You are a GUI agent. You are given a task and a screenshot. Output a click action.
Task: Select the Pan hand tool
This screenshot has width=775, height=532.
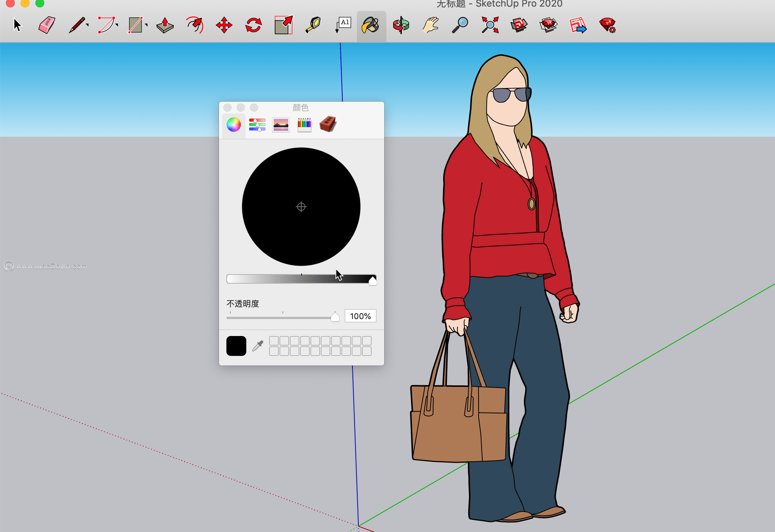point(431,25)
